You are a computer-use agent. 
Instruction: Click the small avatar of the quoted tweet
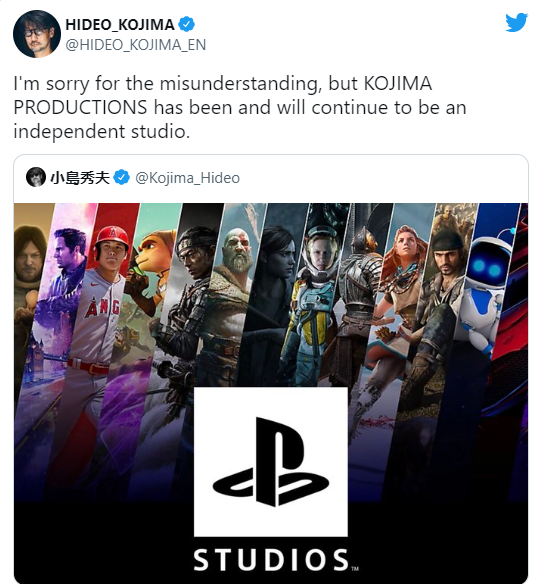(36, 177)
